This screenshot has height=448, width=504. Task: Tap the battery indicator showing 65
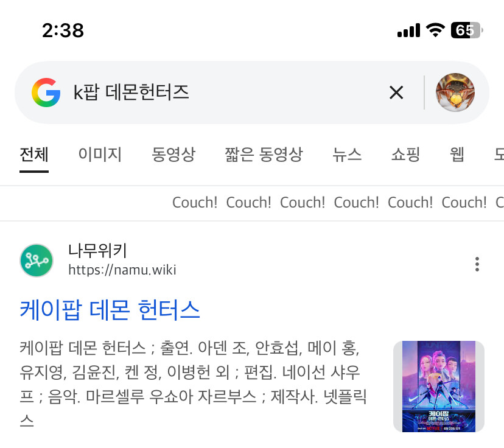(x=466, y=30)
